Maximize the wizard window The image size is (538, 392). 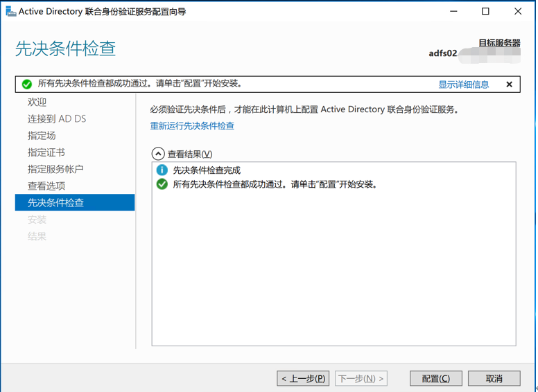(x=485, y=11)
